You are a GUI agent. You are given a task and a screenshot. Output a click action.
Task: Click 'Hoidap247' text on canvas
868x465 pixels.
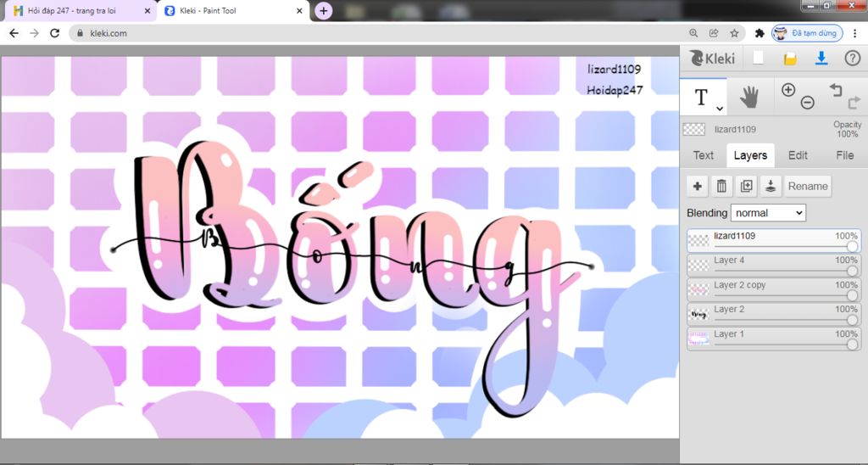pos(615,90)
